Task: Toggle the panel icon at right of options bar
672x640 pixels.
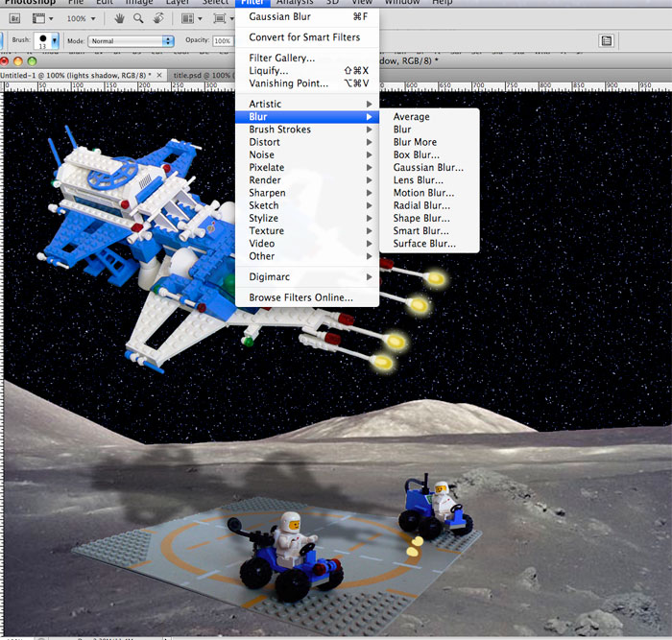Action: pos(607,40)
